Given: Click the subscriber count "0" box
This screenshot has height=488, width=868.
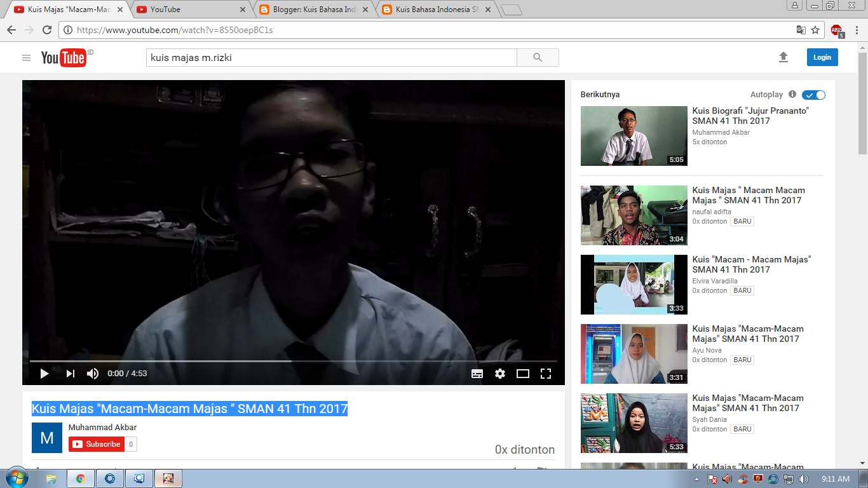Looking at the screenshot, I should point(131,444).
